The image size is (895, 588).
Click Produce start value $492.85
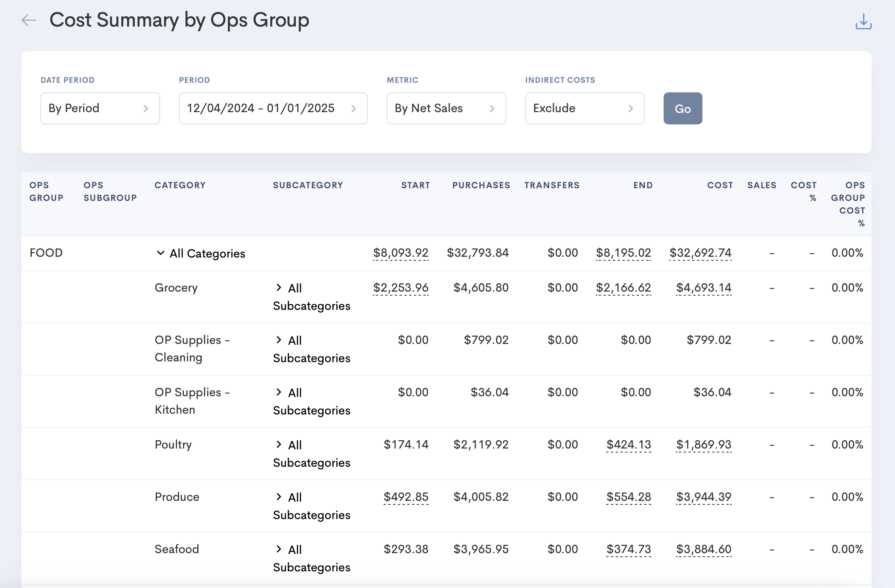tap(406, 497)
